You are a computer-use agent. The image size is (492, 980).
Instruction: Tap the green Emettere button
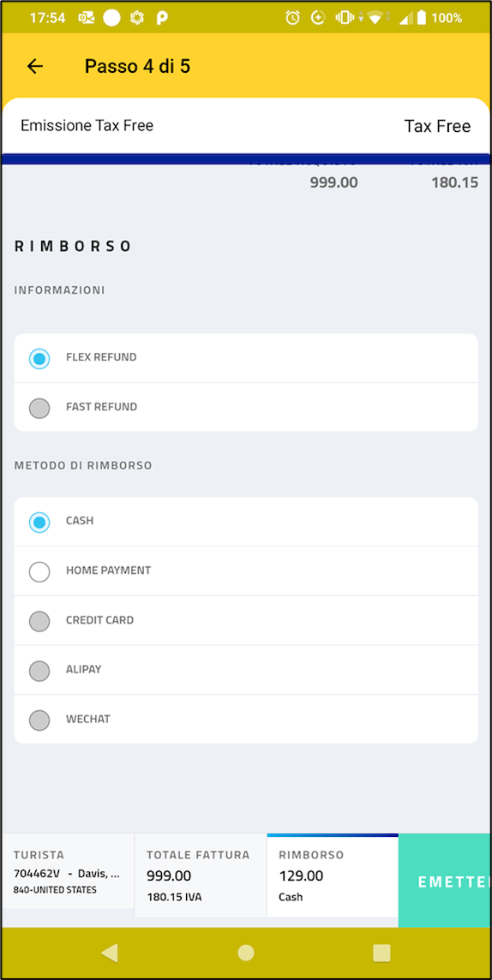[445, 881]
